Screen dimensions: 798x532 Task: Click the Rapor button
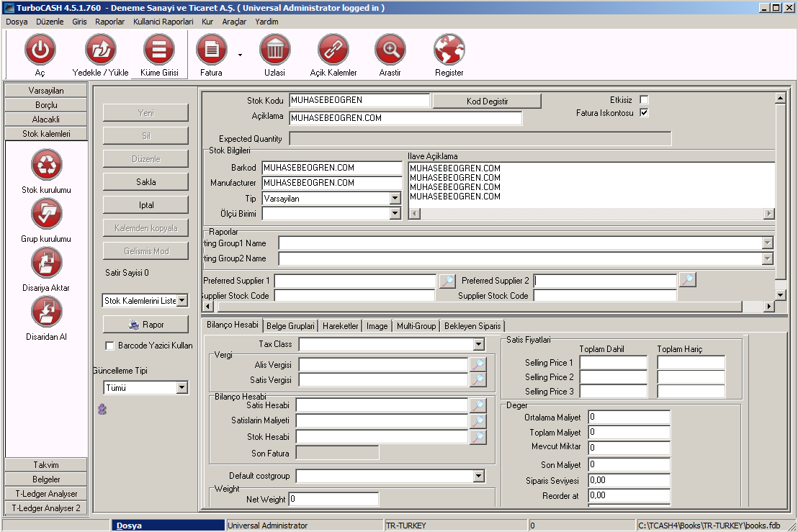(x=145, y=325)
